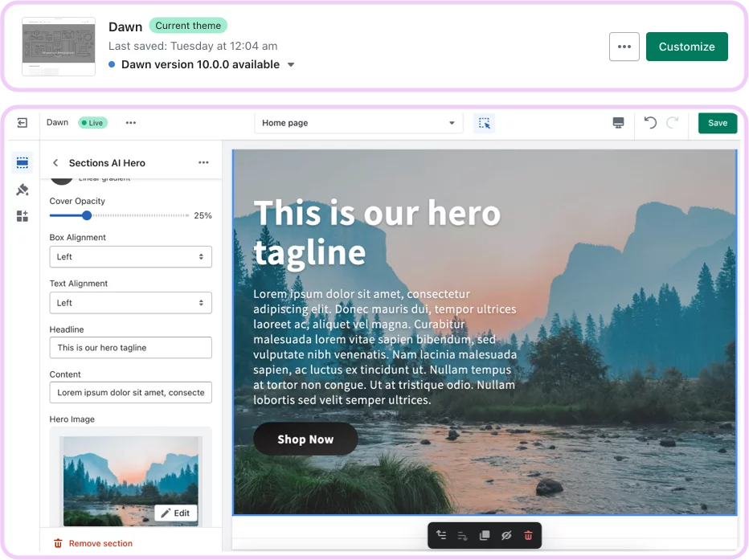Open the Home page template dropdown

point(358,123)
